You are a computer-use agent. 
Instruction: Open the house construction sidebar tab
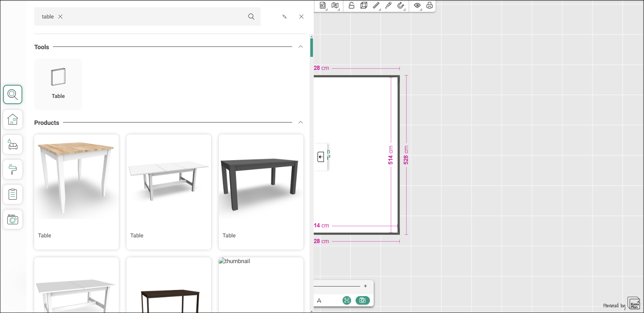[x=13, y=119]
